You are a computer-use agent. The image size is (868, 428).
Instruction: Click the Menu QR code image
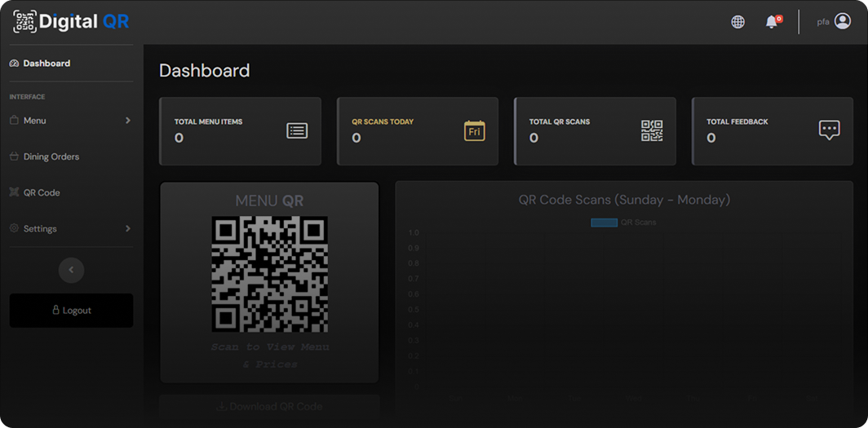click(270, 274)
